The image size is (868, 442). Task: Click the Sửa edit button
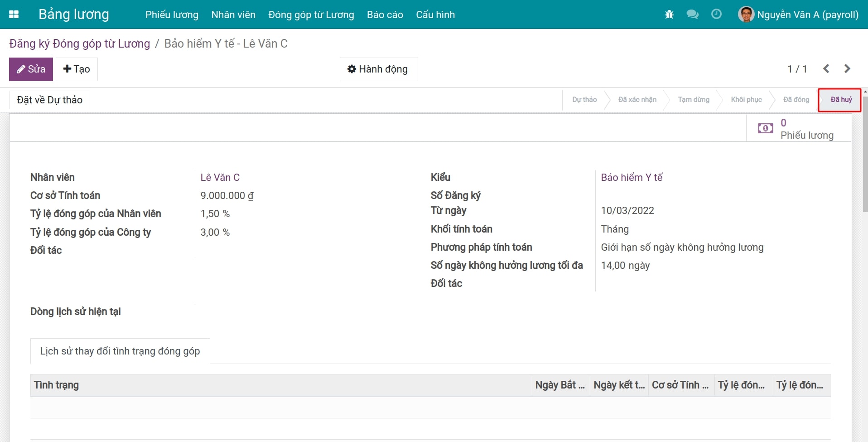point(31,69)
